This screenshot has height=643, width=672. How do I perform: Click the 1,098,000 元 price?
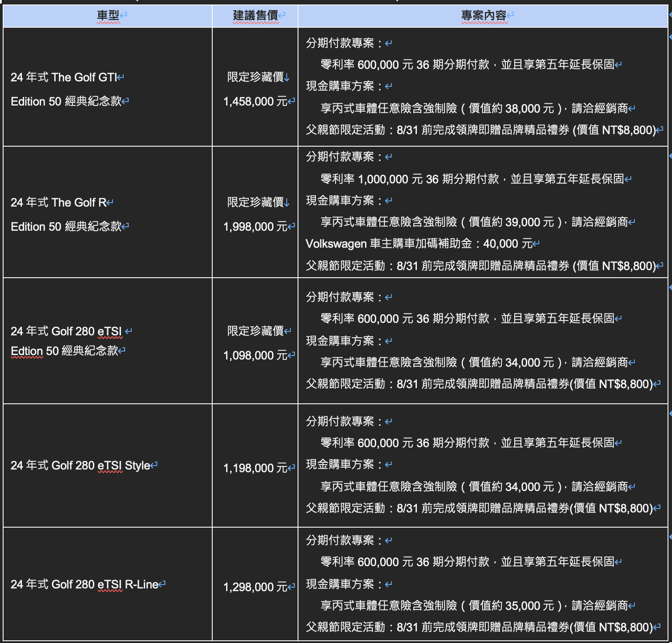coord(255,355)
